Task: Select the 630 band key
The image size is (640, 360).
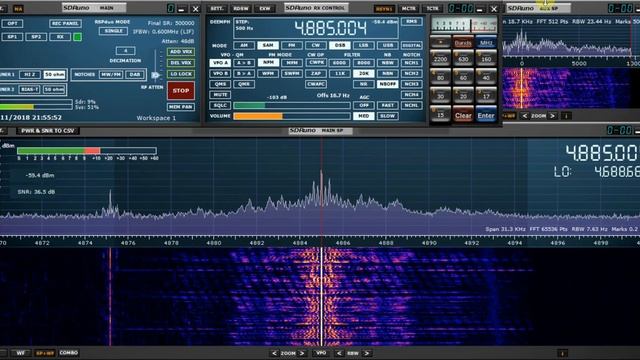Action: [x=463, y=59]
